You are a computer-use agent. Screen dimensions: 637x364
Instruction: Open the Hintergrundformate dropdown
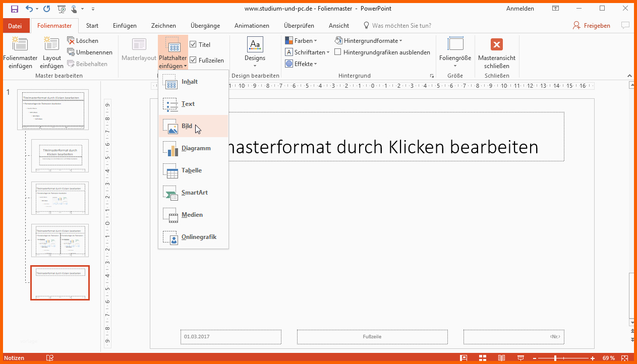click(369, 40)
